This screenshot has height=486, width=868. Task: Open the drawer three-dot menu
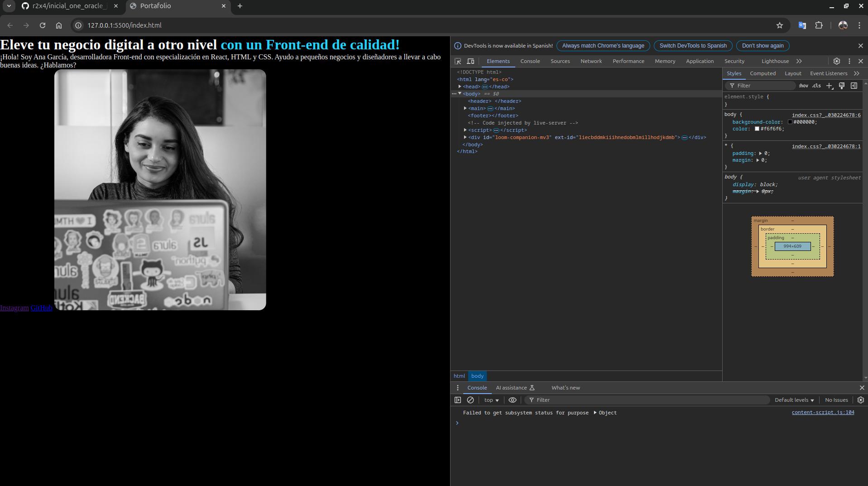[x=457, y=388]
